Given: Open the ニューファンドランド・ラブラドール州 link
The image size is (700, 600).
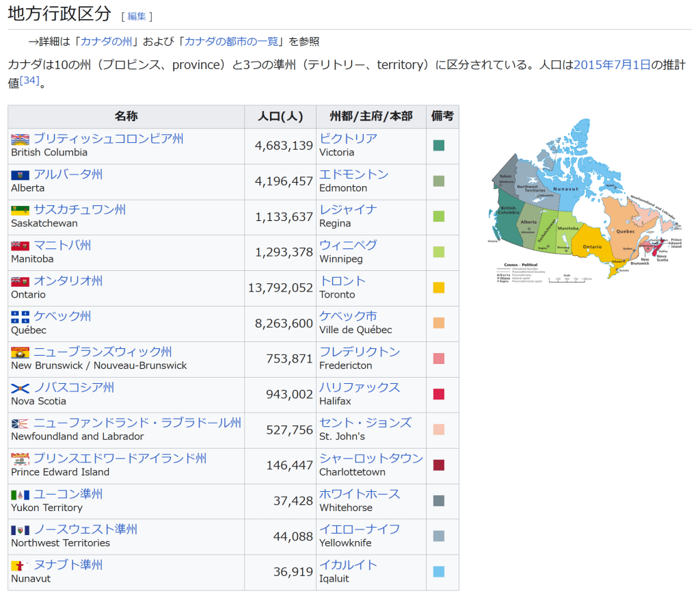Looking at the screenshot, I should [x=137, y=423].
